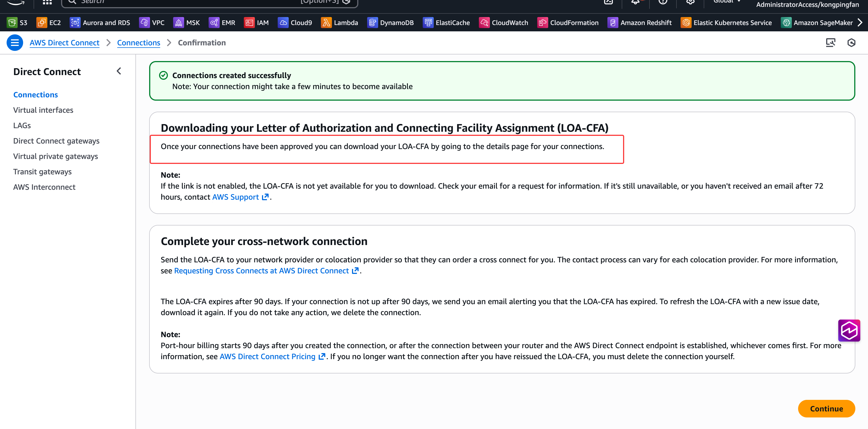Image resolution: width=868 pixels, height=429 pixels.
Task: Open the CloudWatch shortcut icon
Action: coord(484,23)
